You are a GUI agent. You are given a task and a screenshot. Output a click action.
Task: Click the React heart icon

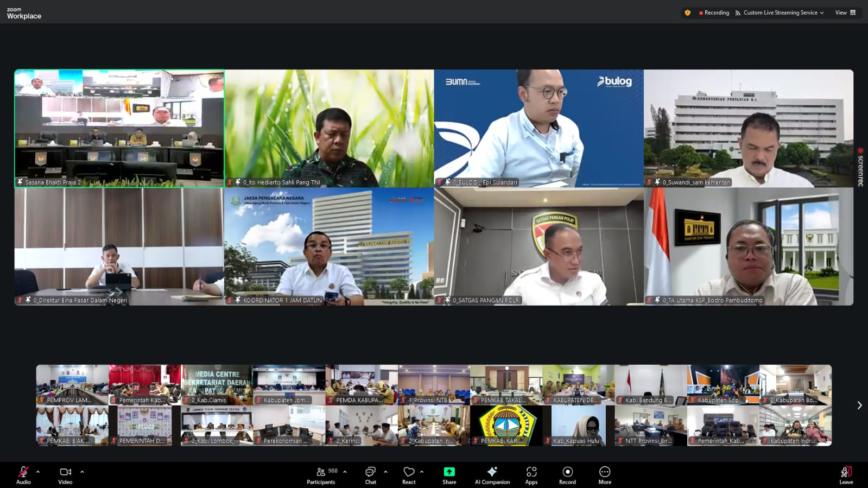[409, 472]
